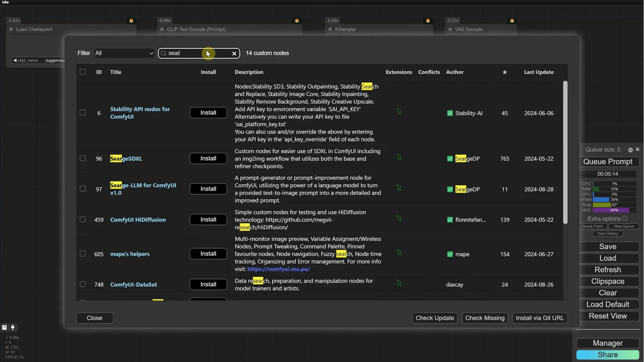
Task: Click the GitHub extension icon on SeargeSDXL row
Action: 399,158
